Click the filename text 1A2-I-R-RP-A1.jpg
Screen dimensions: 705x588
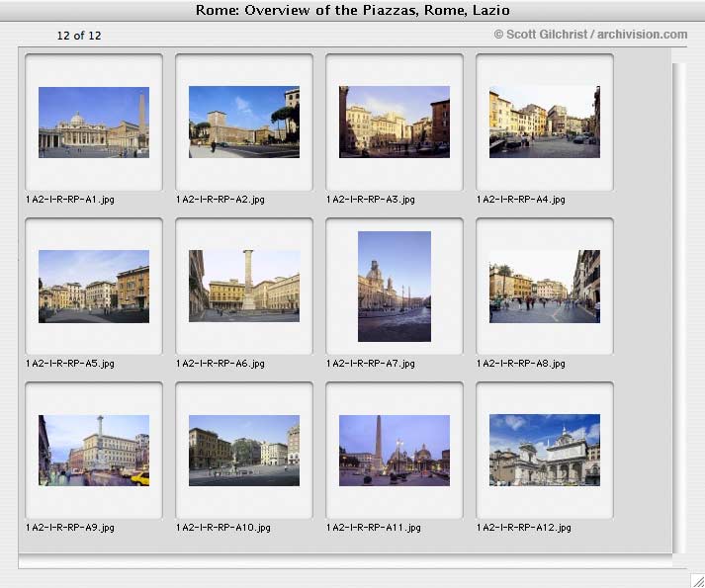pos(70,200)
